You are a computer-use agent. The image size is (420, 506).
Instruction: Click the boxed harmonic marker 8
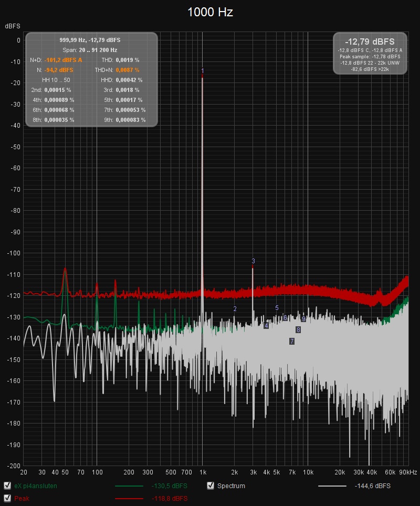(298, 330)
